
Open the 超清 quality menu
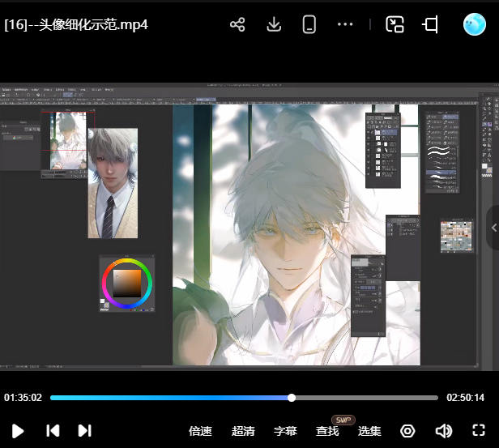click(243, 431)
